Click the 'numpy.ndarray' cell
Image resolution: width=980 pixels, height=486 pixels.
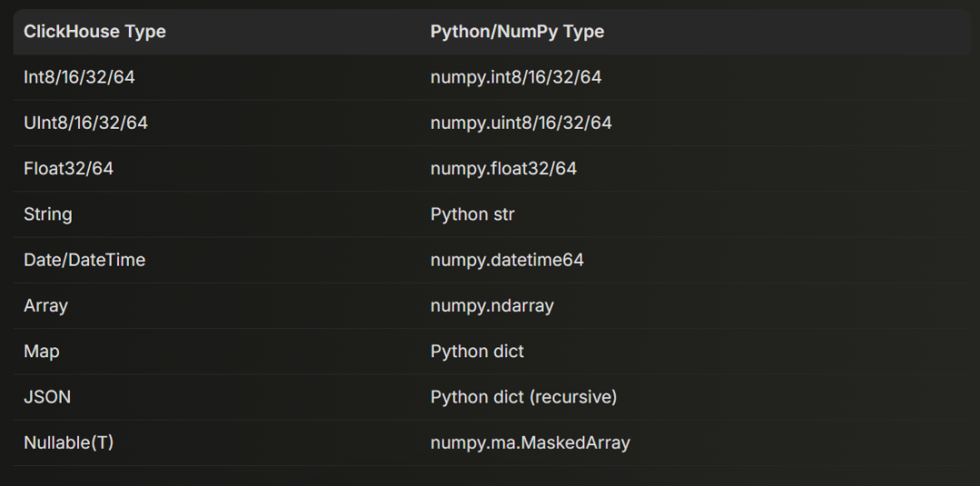coord(492,306)
